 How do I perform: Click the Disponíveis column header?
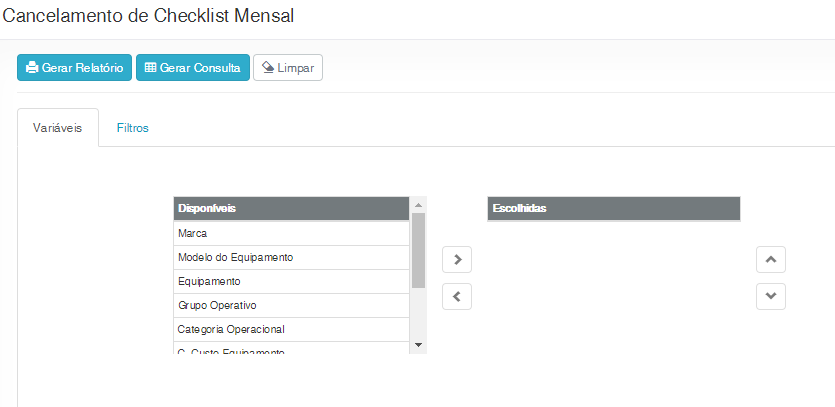(x=291, y=208)
